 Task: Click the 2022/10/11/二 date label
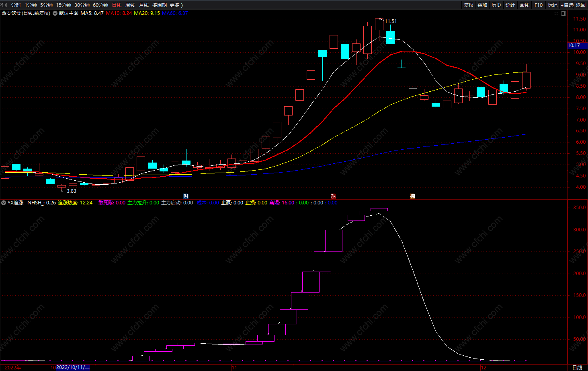click(73, 367)
